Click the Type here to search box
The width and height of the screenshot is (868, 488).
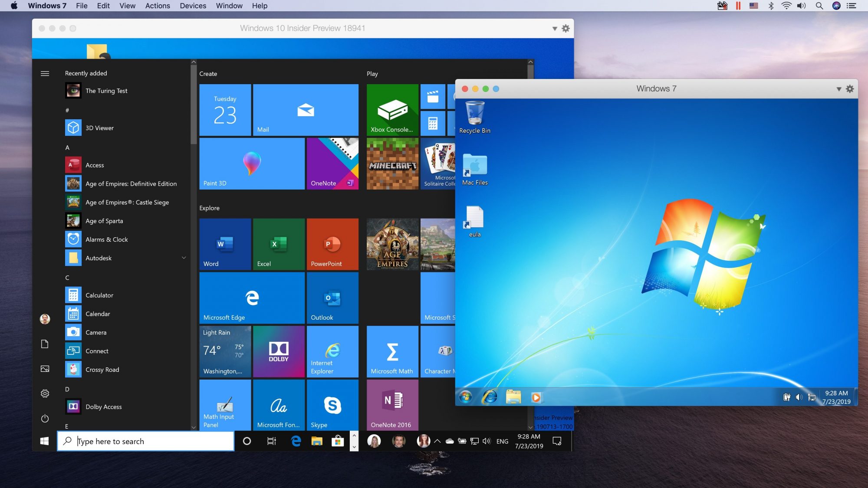146,441
